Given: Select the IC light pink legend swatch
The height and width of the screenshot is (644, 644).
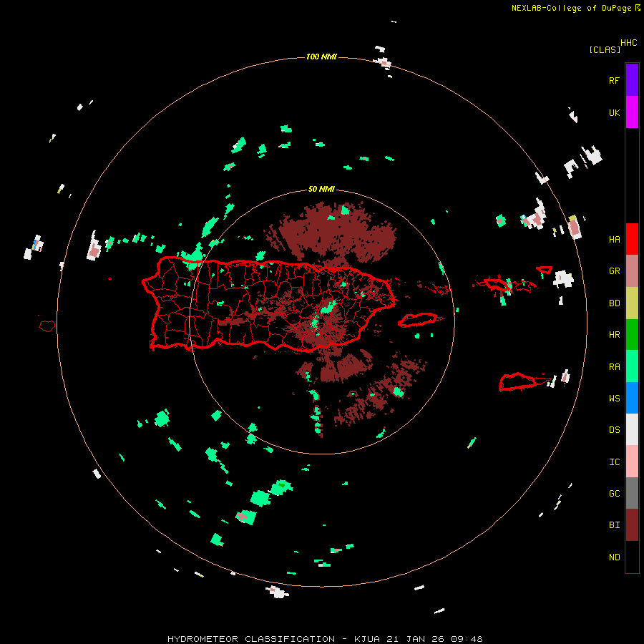Looking at the screenshot, I should [632, 462].
